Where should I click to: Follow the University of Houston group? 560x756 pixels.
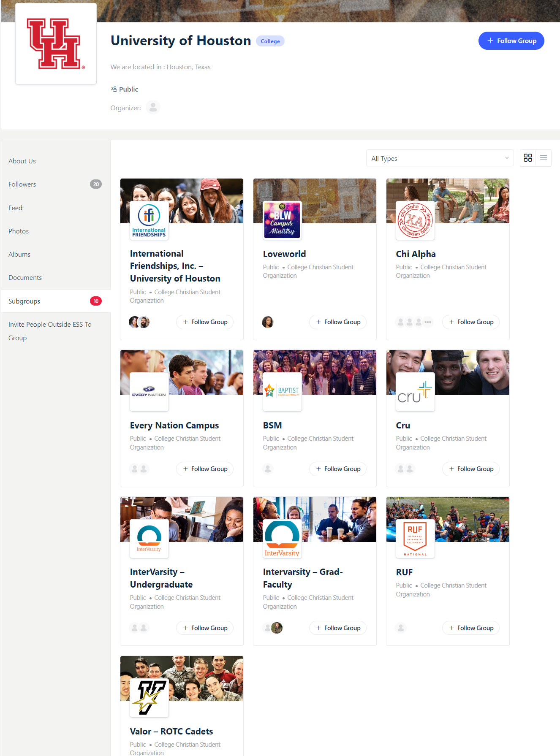pos(511,41)
